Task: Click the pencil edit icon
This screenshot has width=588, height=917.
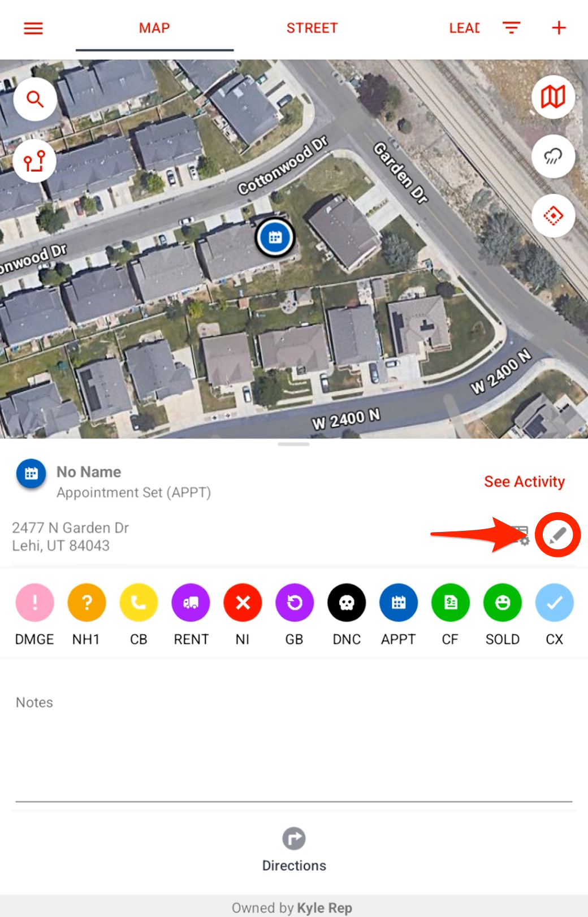Action: click(557, 535)
